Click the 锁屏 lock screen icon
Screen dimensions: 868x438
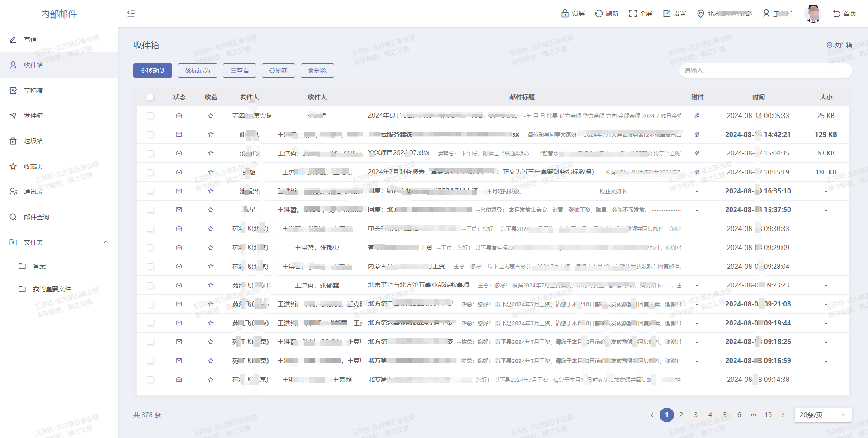(x=565, y=14)
